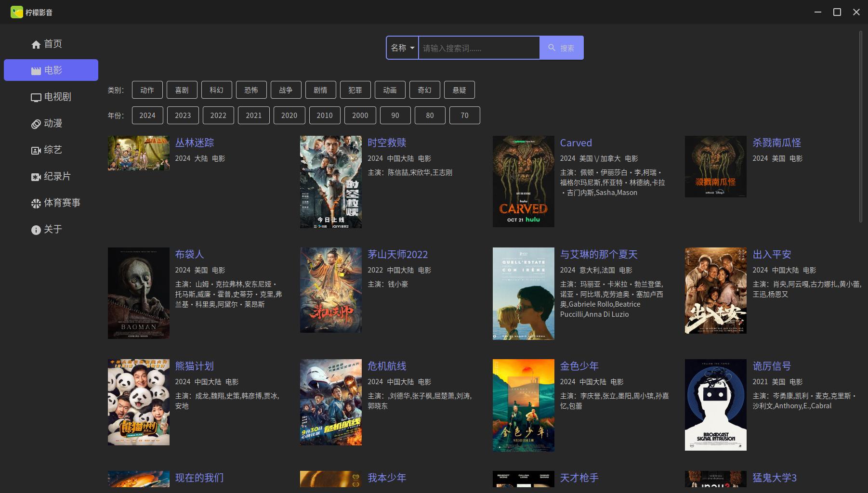Viewport: 868px width, 493px height.
Task: Click the sports ball icon beside 体育赛事
Action: (x=36, y=204)
